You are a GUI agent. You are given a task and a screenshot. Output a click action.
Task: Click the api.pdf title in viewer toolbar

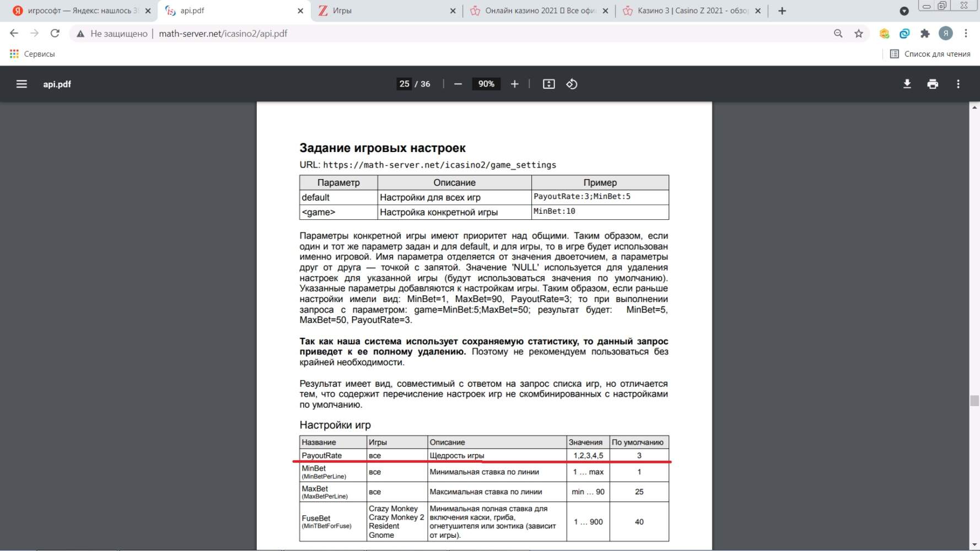tap(57, 84)
